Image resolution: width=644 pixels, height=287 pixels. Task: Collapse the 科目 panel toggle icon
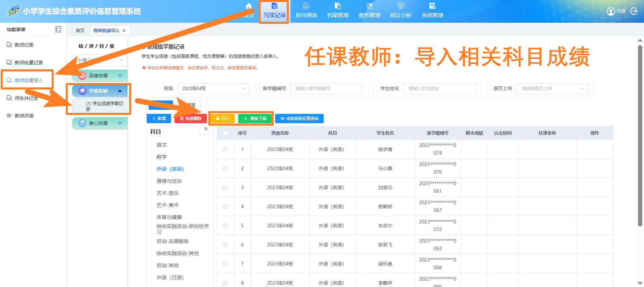click(x=206, y=129)
